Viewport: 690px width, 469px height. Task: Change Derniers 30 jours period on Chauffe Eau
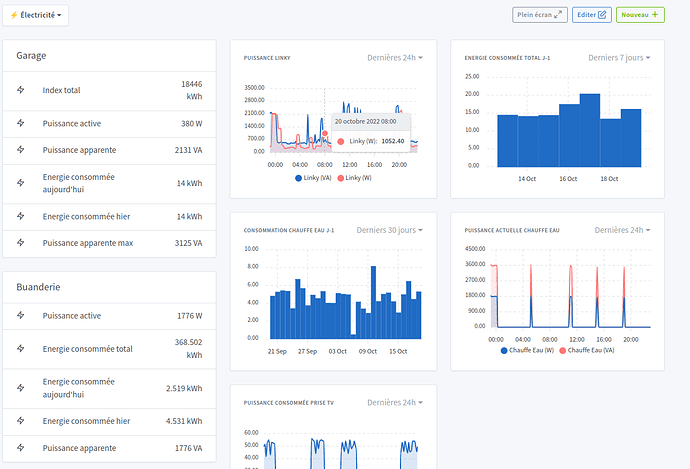coord(389,230)
